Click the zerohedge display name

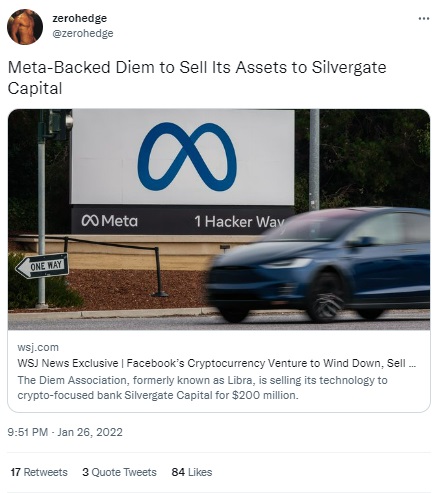[x=80, y=18]
